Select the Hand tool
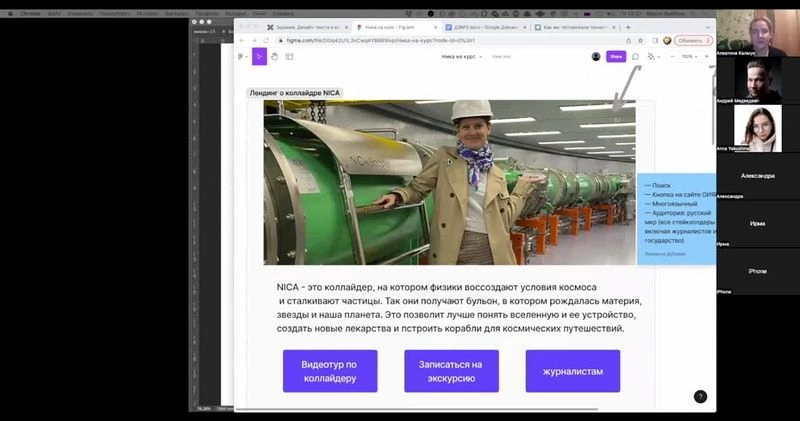Screen dimensions: 800x421 pos(274,57)
